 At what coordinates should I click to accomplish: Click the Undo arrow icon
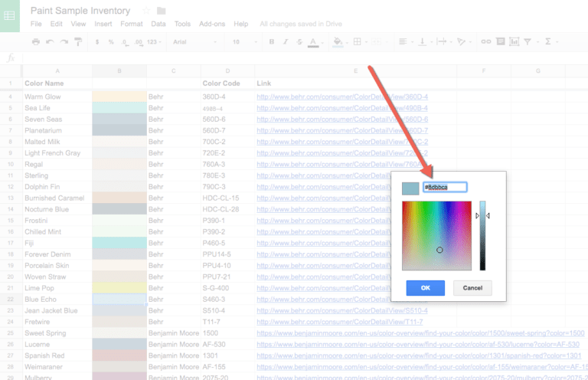[x=50, y=41]
